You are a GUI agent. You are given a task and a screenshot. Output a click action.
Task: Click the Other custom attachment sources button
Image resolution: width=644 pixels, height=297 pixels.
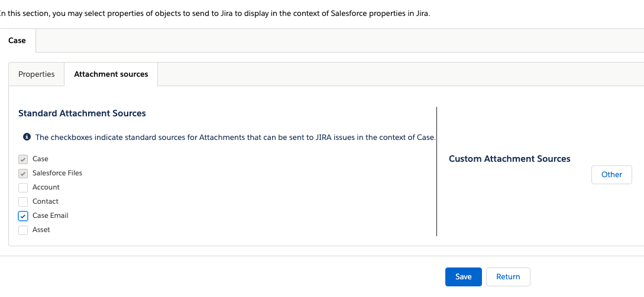tap(611, 174)
